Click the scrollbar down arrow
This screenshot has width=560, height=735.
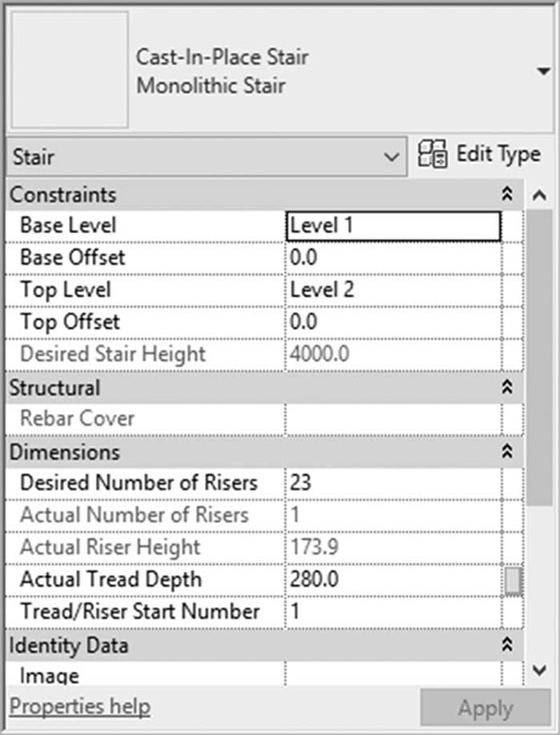coord(539,670)
